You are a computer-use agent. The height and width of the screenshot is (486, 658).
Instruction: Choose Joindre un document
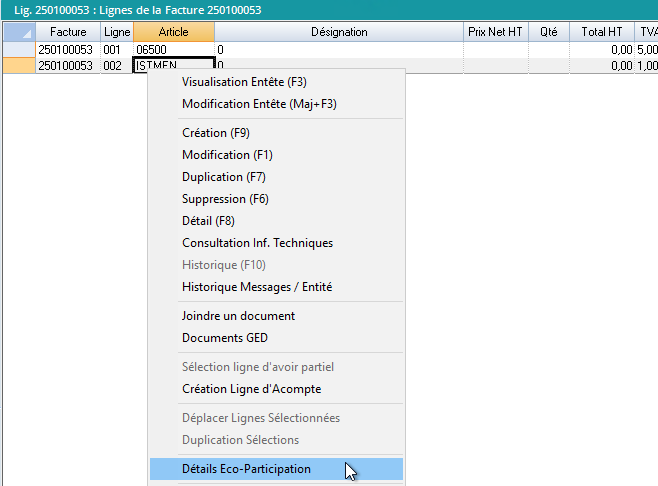pos(238,316)
